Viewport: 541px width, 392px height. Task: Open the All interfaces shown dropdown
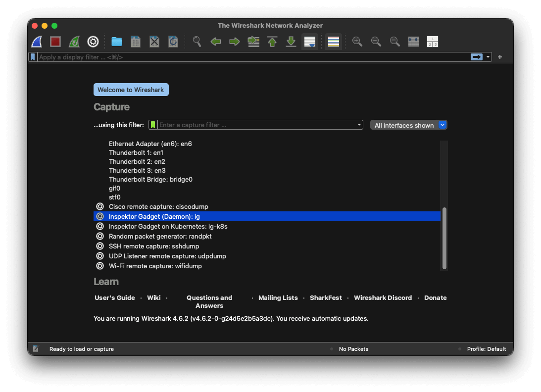408,125
